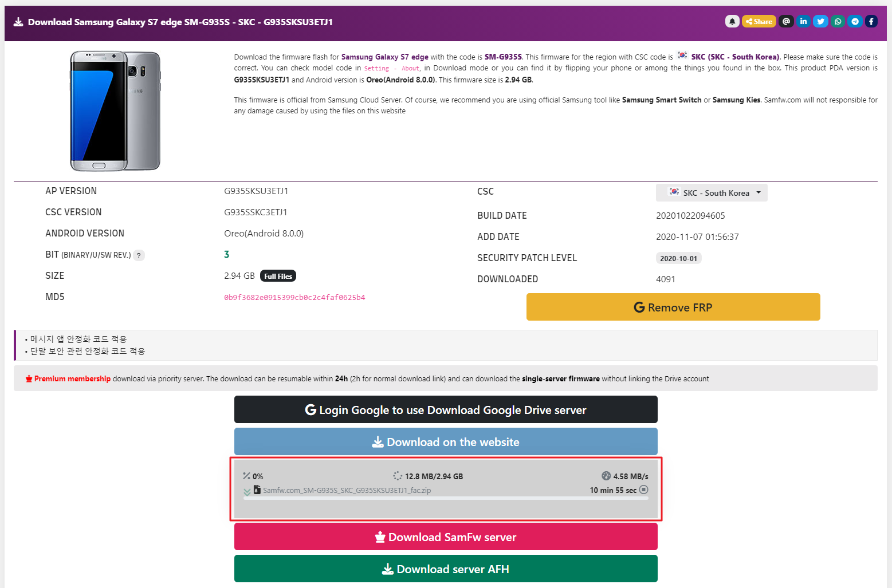Share on Twitter icon

[x=820, y=21]
